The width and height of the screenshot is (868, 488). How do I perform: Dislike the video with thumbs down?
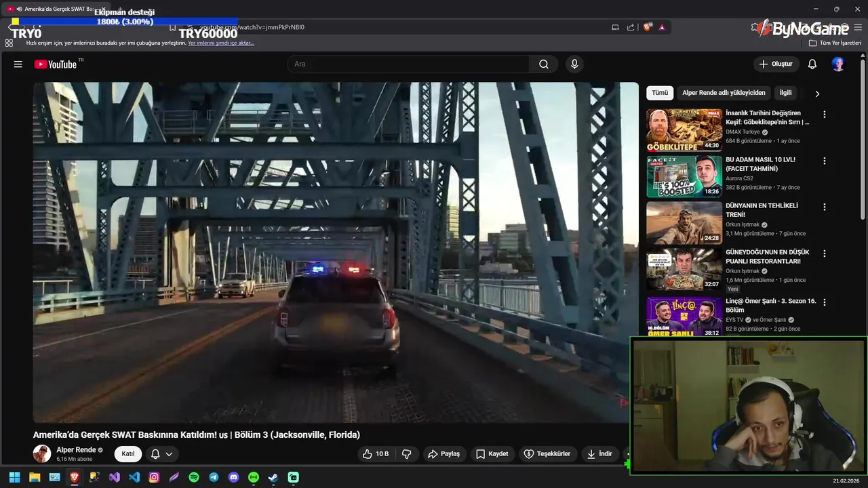(407, 454)
